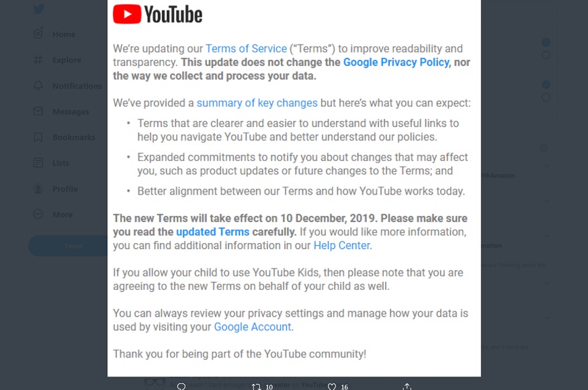Expand the chevron beside the WithAmazon trend

click(x=548, y=166)
